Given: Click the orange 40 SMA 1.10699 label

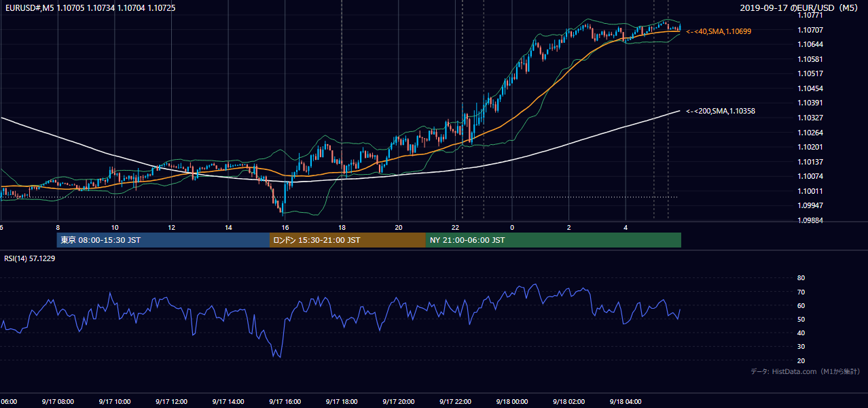Looking at the screenshot, I should click(719, 31).
